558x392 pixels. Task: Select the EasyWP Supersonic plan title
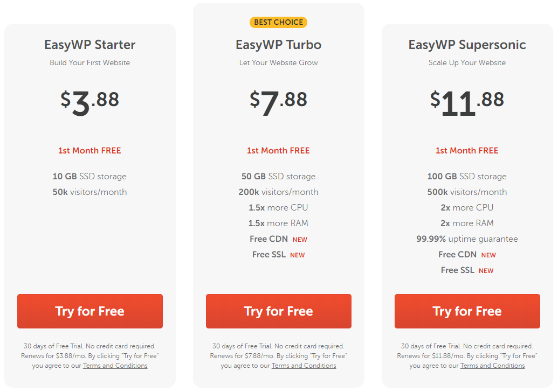click(467, 45)
